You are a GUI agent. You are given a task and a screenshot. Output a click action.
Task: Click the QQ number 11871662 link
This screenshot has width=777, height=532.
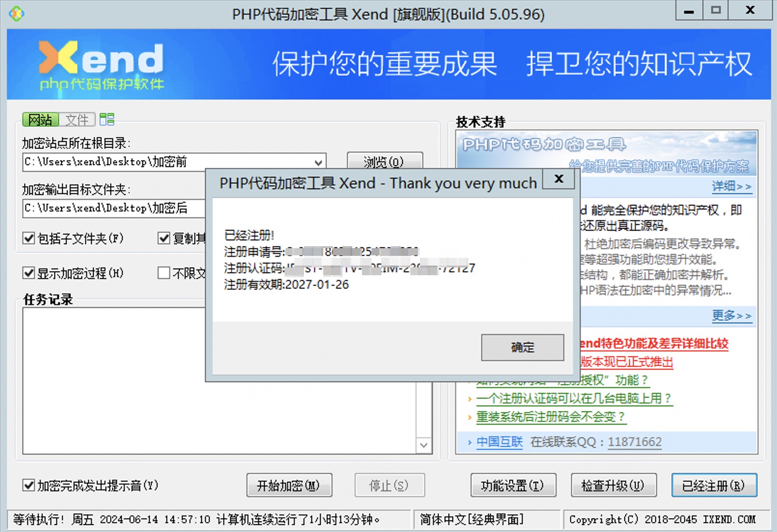[x=634, y=442]
